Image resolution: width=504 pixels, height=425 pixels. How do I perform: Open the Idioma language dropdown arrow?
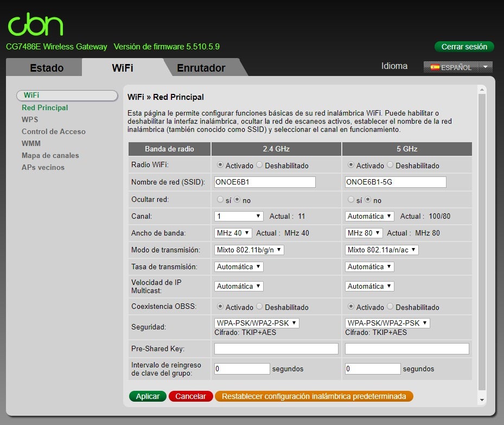486,67
